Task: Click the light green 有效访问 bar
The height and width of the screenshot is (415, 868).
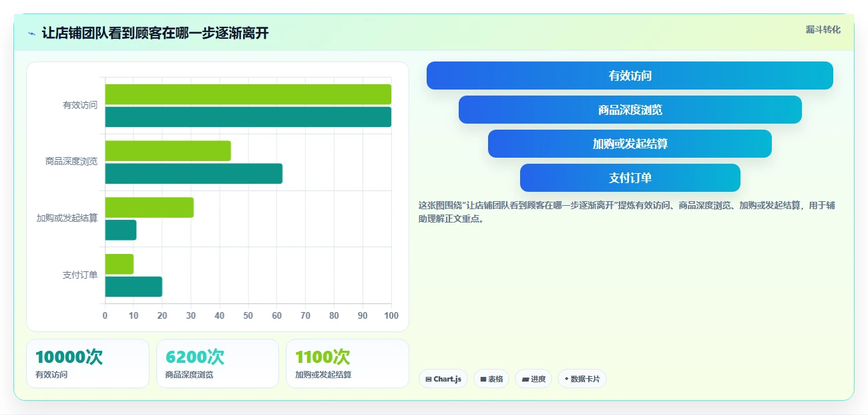Action: (248, 94)
